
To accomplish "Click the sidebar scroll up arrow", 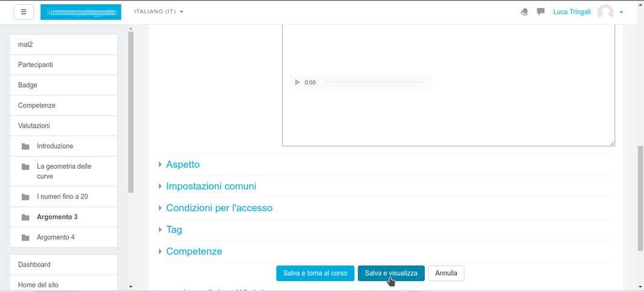I will pyautogui.click(x=130, y=29).
